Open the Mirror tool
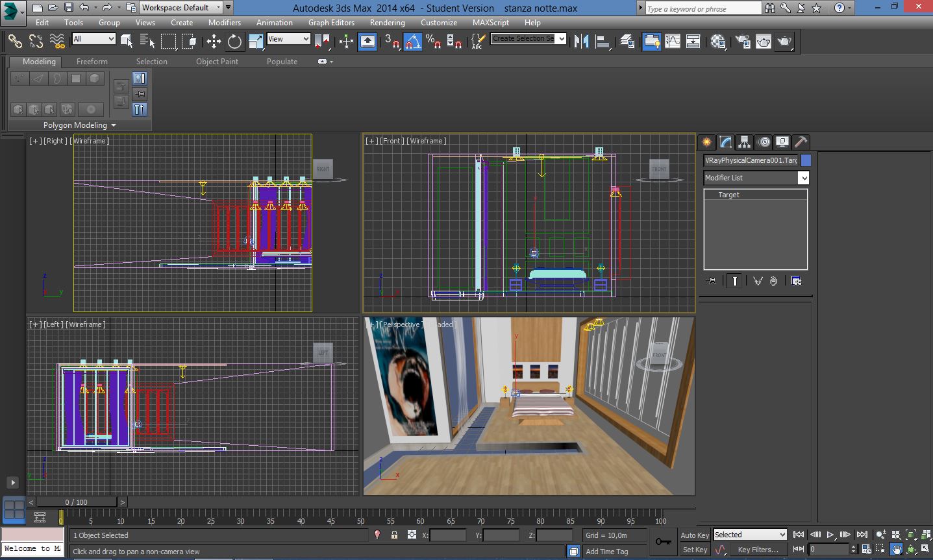The image size is (933, 560). pyautogui.click(x=582, y=42)
